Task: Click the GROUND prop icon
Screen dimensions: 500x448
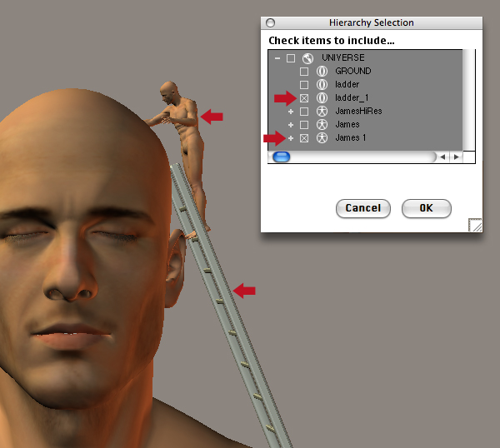Action: click(322, 71)
